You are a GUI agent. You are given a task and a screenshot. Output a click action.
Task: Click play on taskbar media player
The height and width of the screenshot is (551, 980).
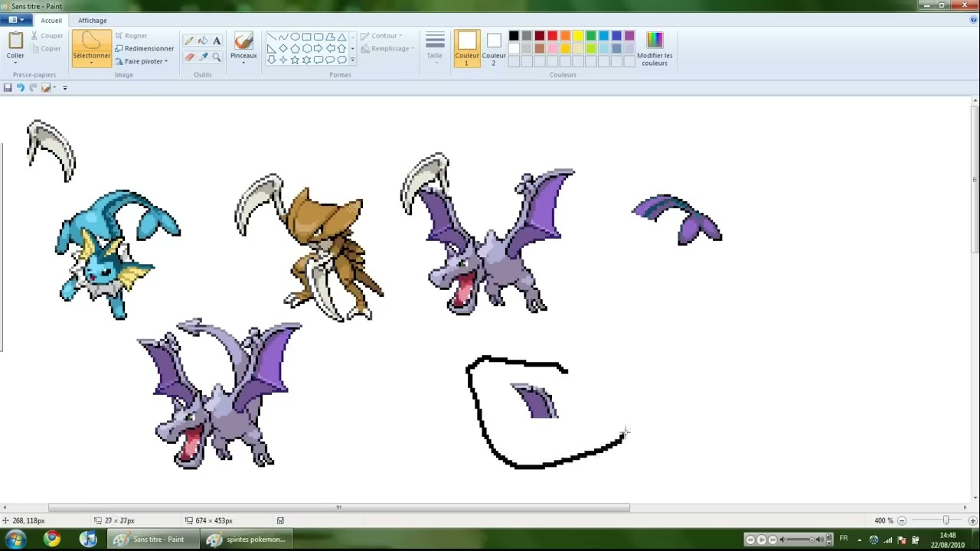(762, 540)
